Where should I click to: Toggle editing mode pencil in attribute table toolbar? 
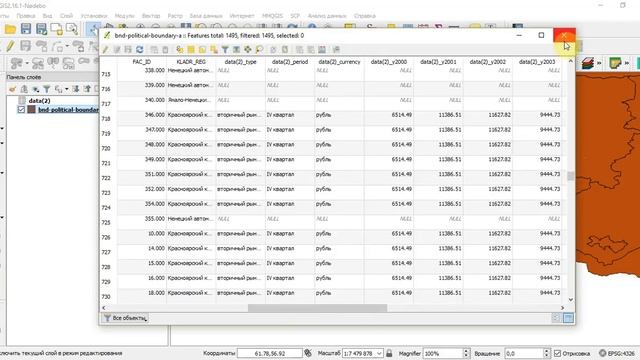[x=105, y=49]
